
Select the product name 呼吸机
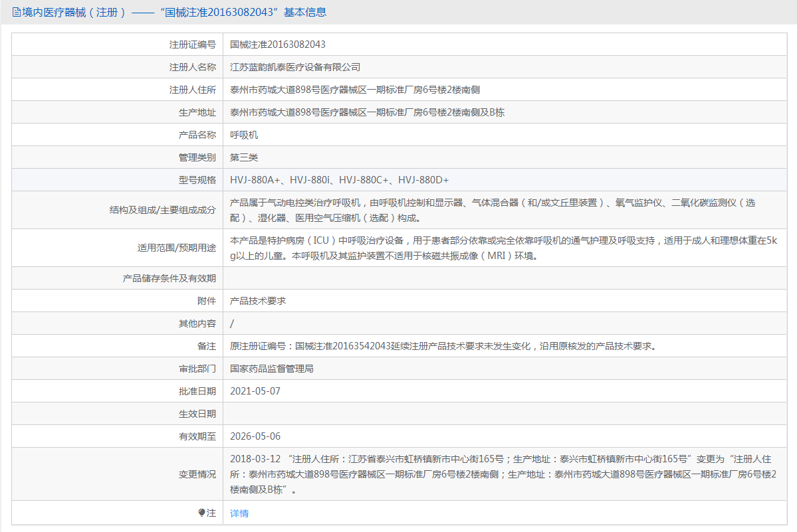(244, 135)
